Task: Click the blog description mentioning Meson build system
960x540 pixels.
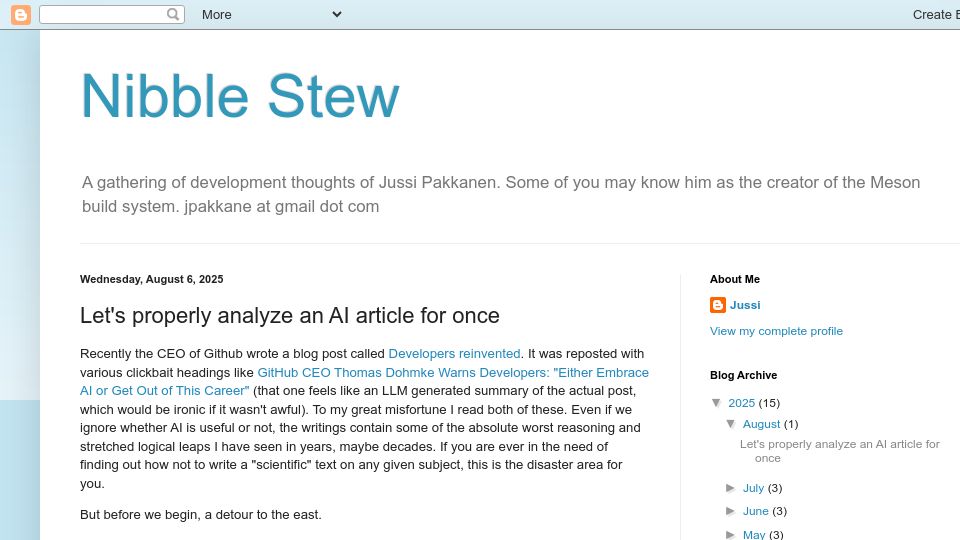Action: 501,194
